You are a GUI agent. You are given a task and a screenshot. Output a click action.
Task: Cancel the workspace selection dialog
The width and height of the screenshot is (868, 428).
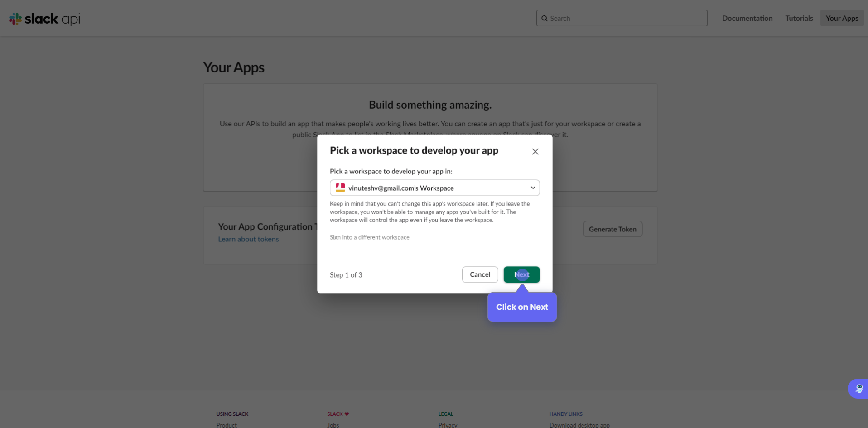point(480,274)
